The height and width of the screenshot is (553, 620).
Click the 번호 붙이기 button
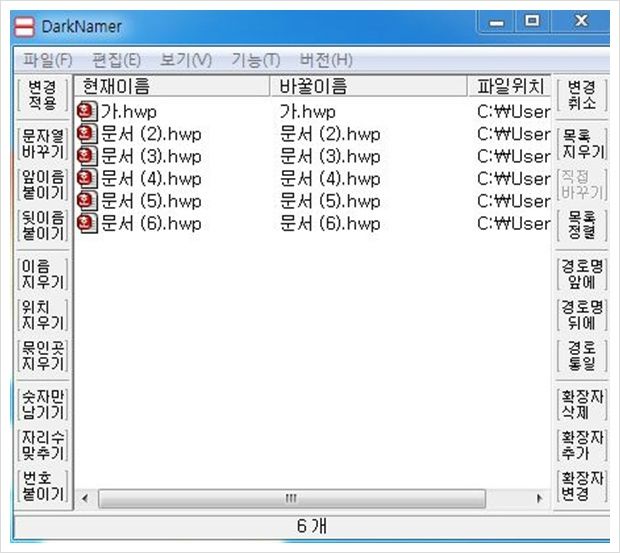[43, 486]
